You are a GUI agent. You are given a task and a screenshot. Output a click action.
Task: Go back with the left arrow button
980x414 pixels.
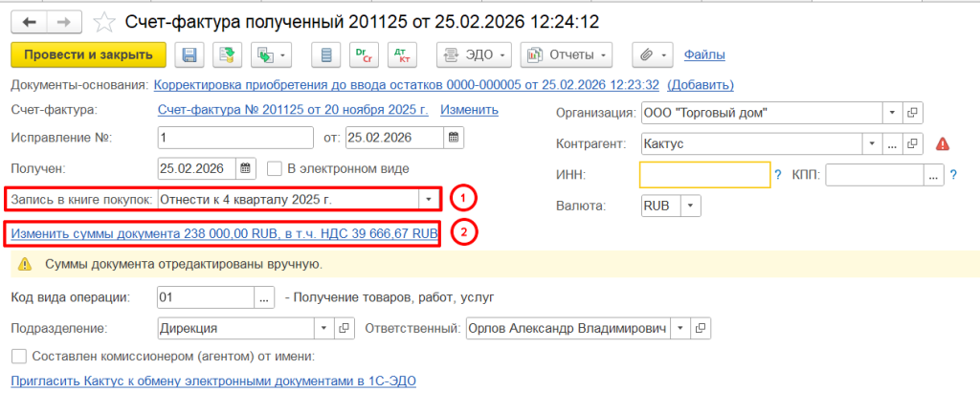30,22
